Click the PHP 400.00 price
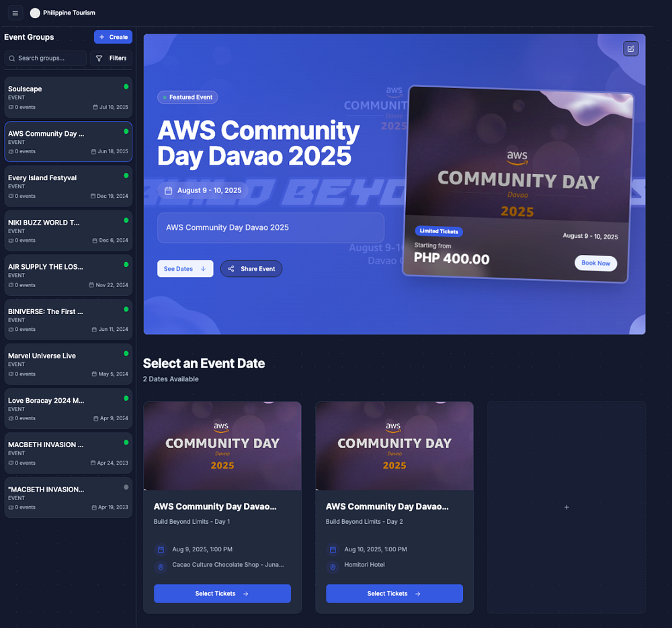This screenshot has width=672, height=628. coord(452,258)
